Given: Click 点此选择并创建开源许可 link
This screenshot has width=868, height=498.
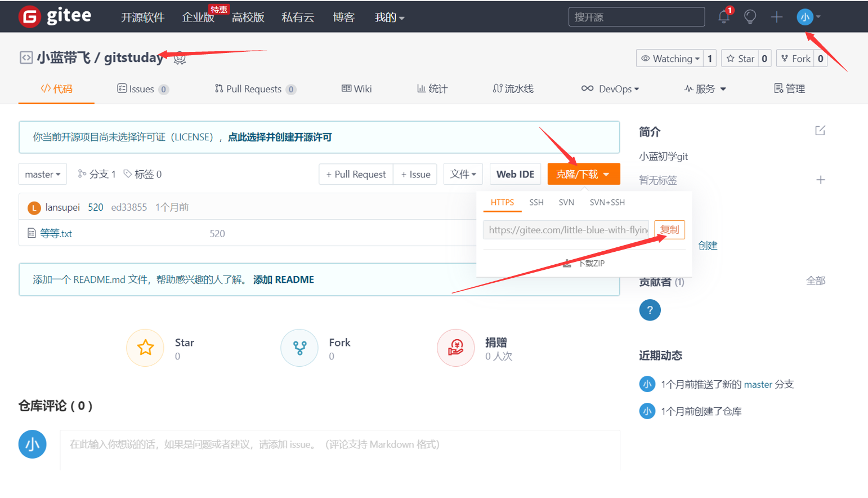Looking at the screenshot, I should point(280,137).
